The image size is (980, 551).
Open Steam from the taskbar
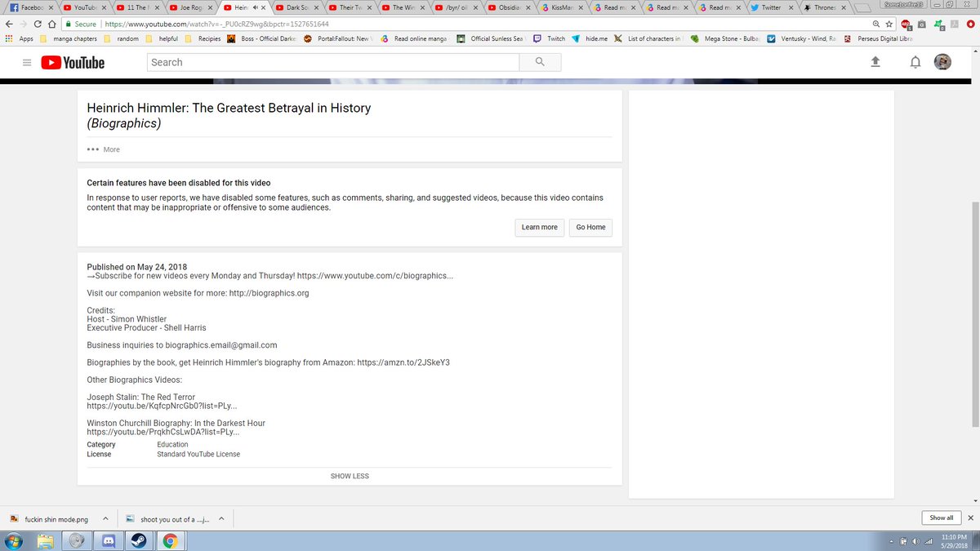pos(138,540)
